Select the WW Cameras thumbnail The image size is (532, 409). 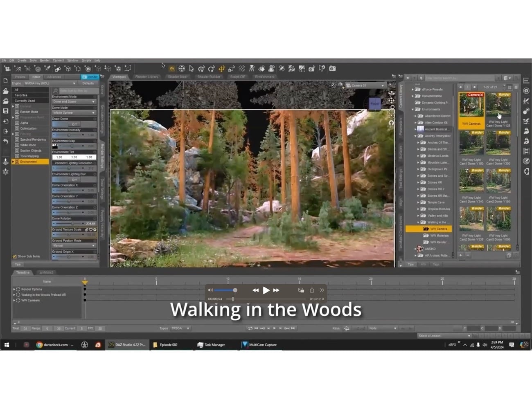coord(471,107)
